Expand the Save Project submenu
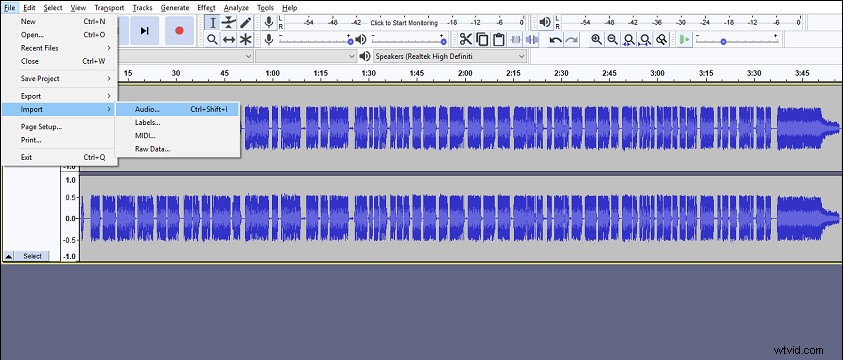This screenshot has width=843, height=360. [x=59, y=78]
